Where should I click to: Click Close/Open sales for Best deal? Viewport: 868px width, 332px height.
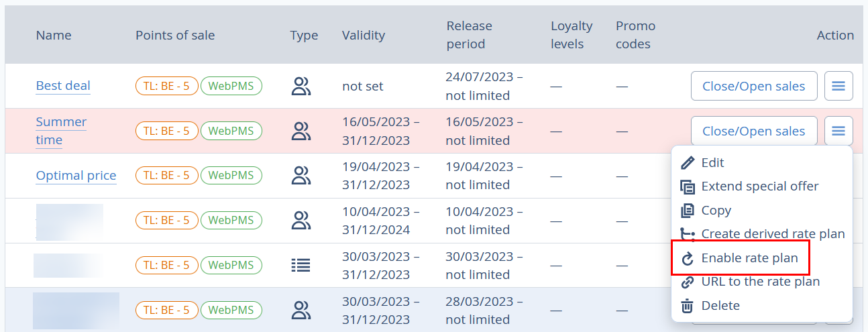pyautogui.click(x=754, y=86)
